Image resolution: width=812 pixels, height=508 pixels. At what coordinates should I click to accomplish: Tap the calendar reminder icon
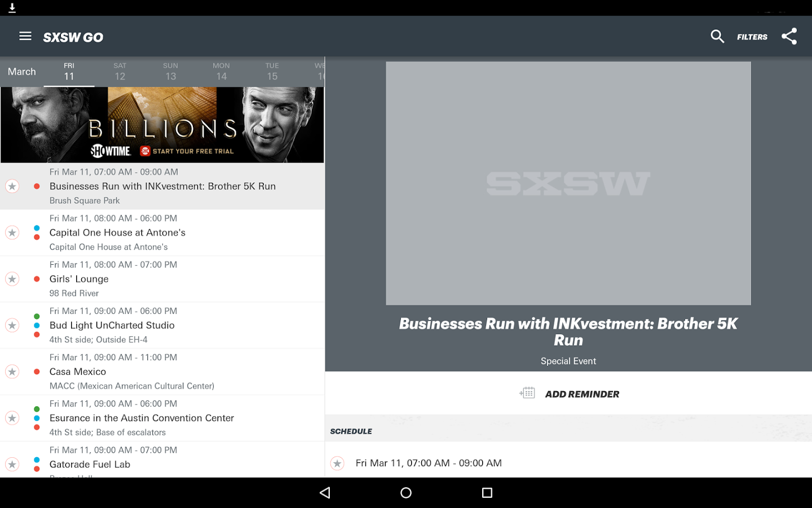coord(527,393)
